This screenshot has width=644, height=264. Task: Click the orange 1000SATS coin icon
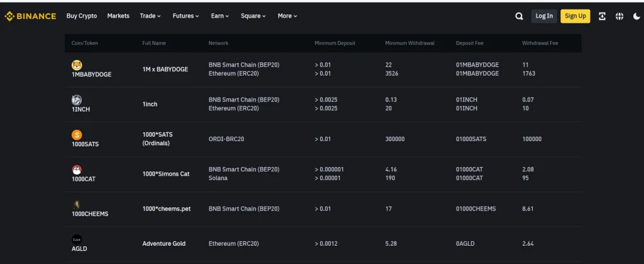pos(77,135)
